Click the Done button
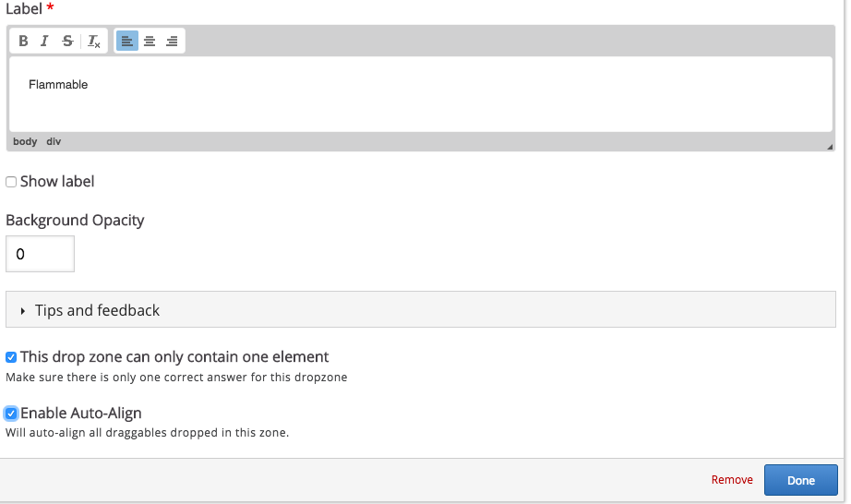Image resolution: width=851 pixels, height=504 pixels. (x=800, y=480)
